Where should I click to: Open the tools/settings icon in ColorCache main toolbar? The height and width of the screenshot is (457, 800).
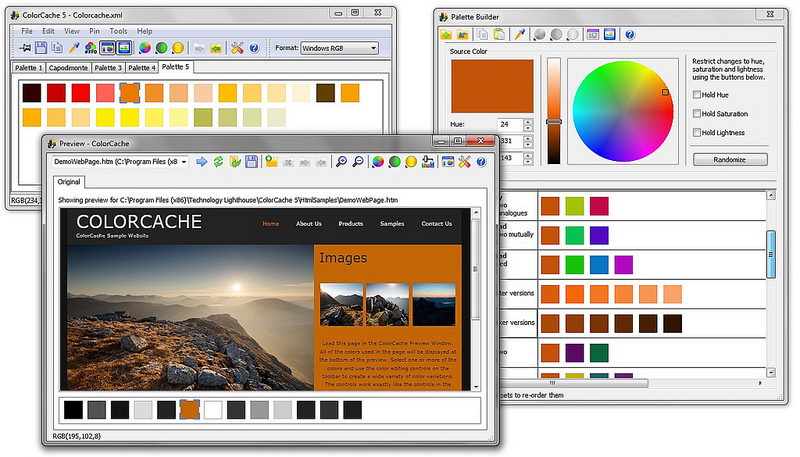[237, 48]
